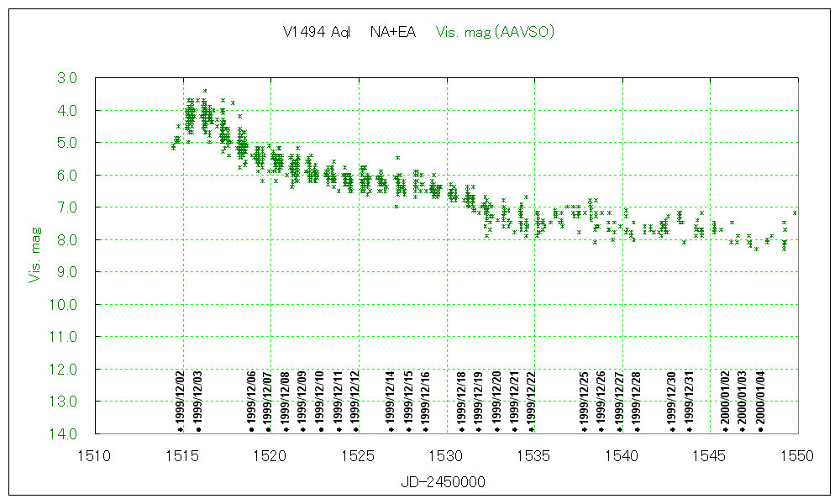Select the green Vis. mag (AAVSO) legend

(496, 33)
